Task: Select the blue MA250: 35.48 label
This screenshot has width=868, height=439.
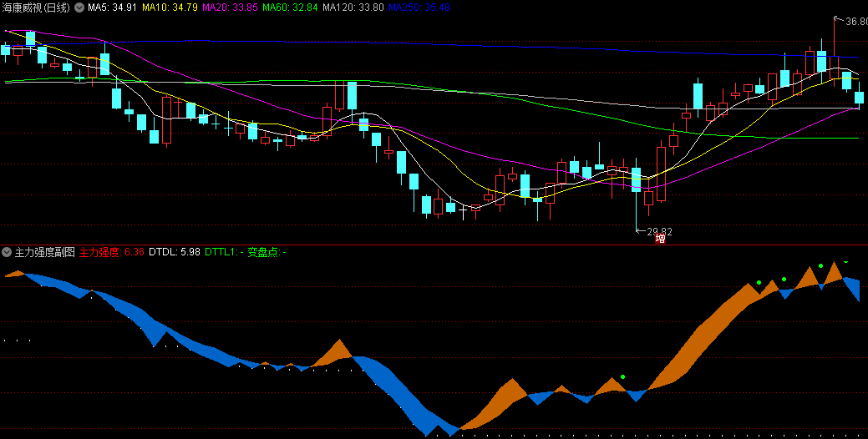Action: pos(419,8)
